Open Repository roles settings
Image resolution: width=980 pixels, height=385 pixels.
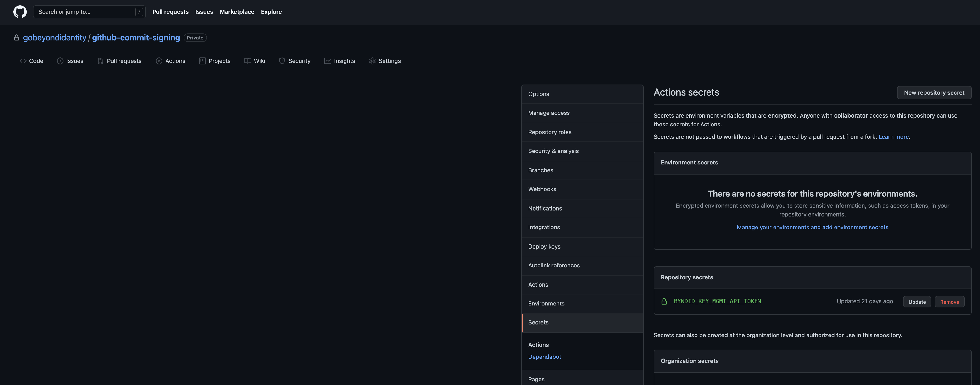(582, 132)
